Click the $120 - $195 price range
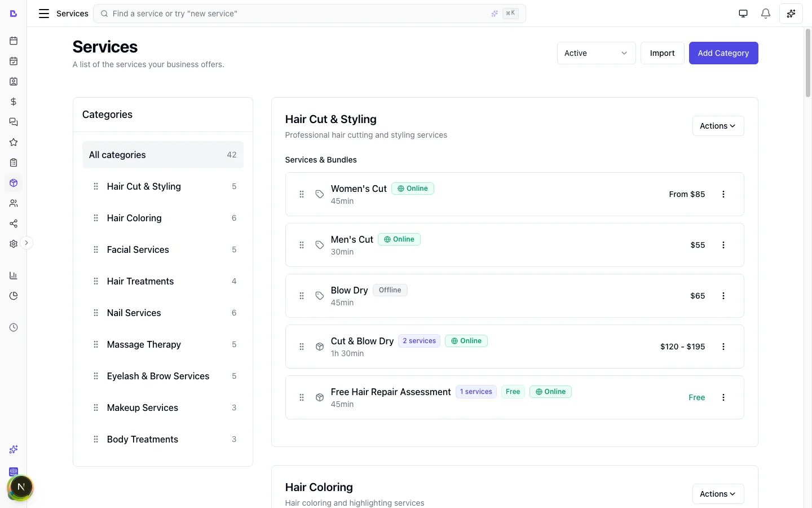Screen dimensions: 812x508 tap(682, 347)
